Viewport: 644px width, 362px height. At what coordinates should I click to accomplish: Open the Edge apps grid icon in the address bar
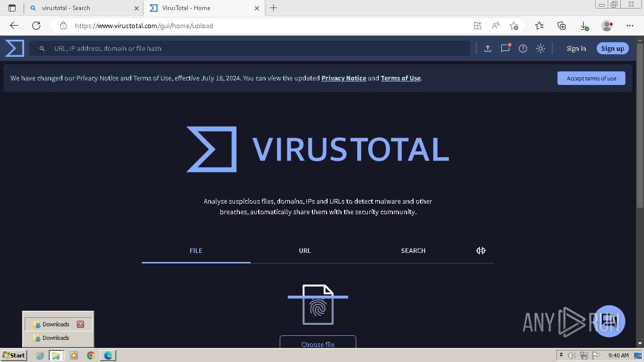pos(477,26)
